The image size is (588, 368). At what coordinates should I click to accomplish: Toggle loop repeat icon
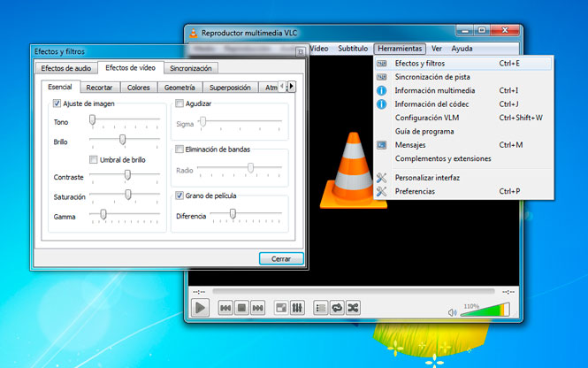[337, 308]
